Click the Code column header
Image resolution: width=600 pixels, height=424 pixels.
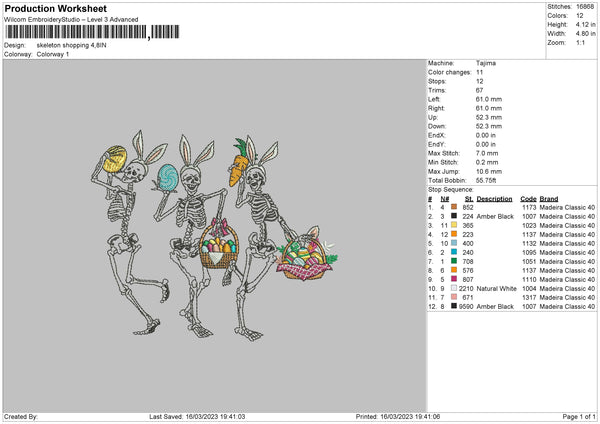528,198
